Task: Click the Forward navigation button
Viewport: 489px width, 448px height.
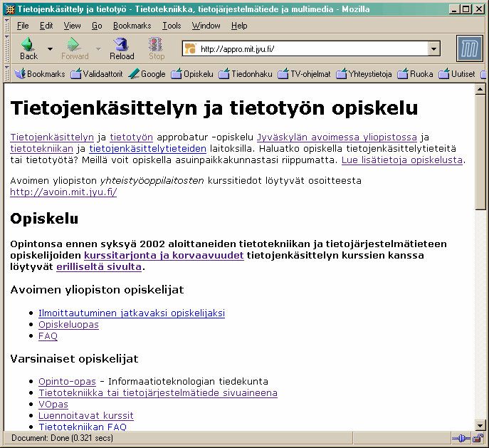Action: pos(75,48)
